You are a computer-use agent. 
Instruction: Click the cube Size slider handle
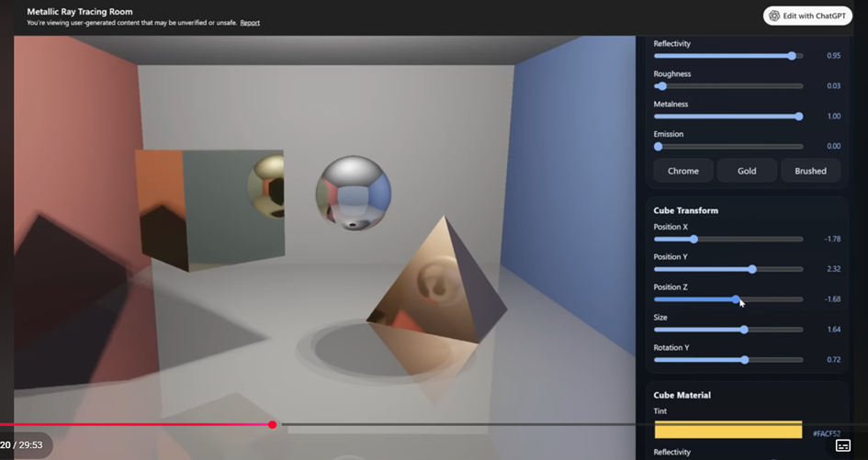(744, 330)
